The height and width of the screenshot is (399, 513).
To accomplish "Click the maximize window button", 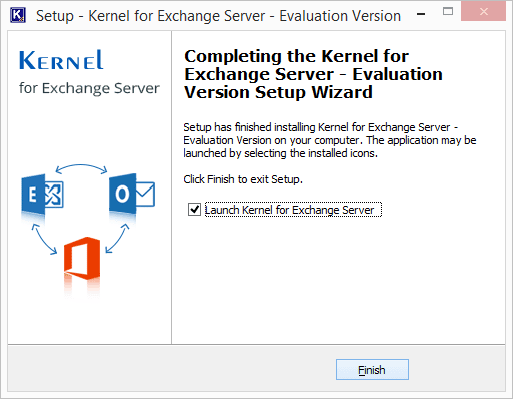I will (448, 12).
